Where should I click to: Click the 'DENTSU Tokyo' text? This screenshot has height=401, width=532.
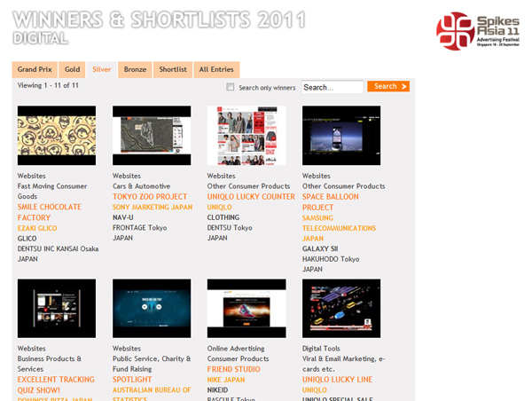(230, 228)
